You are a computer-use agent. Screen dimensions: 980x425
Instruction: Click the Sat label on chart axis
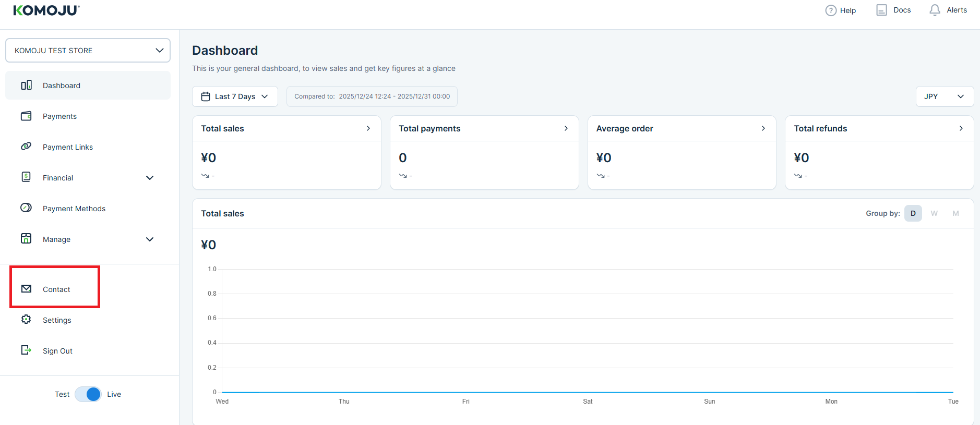click(588, 402)
